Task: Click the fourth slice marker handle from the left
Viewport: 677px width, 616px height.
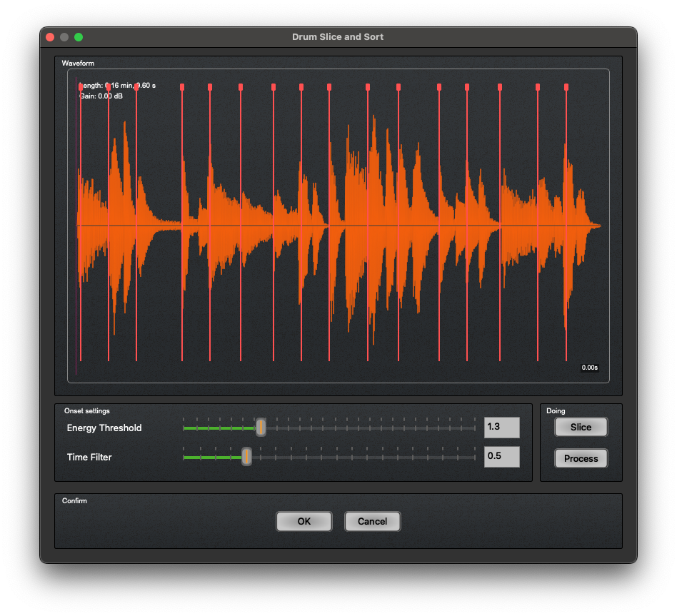Action: [x=182, y=87]
